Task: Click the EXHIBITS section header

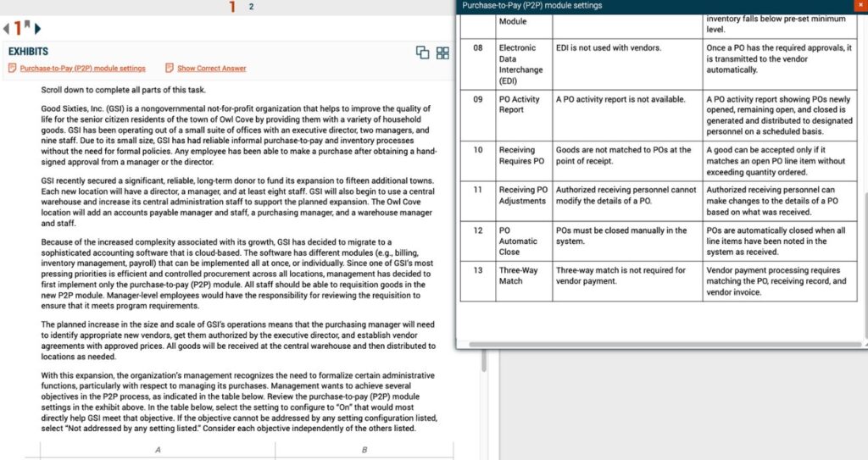Action: [28, 52]
